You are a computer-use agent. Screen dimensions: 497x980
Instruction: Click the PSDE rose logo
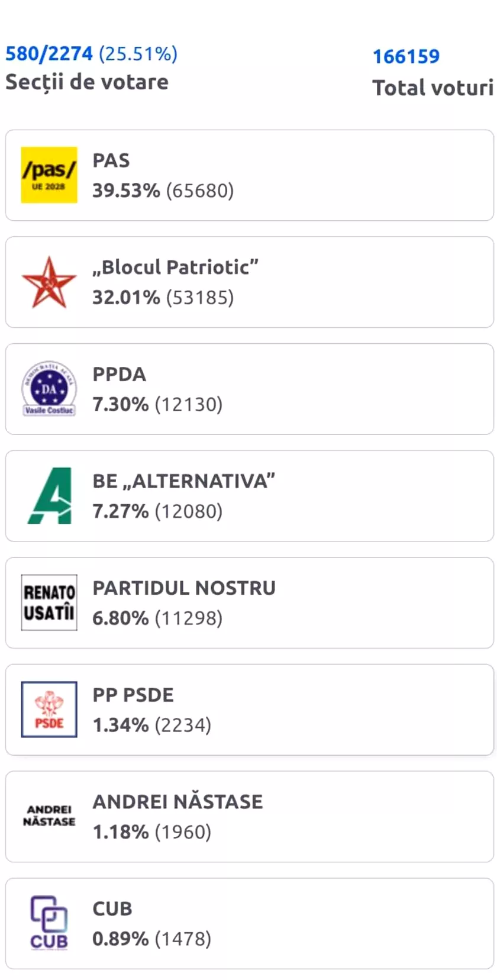click(x=49, y=710)
